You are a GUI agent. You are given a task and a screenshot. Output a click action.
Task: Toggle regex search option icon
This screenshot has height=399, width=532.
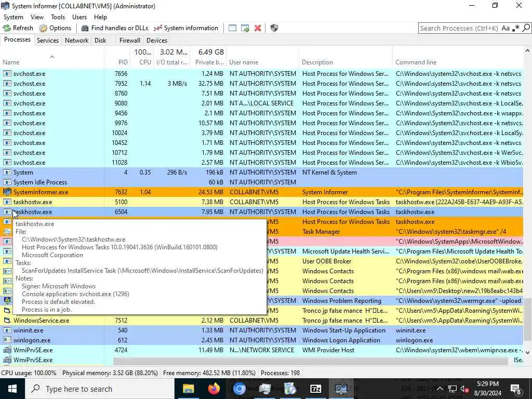point(516,28)
